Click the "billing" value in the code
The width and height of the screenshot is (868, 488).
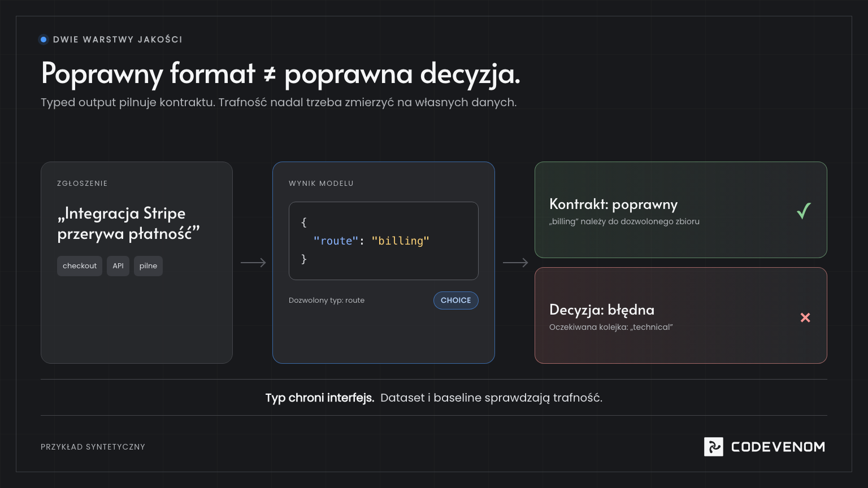pyautogui.click(x=400, y=241)
